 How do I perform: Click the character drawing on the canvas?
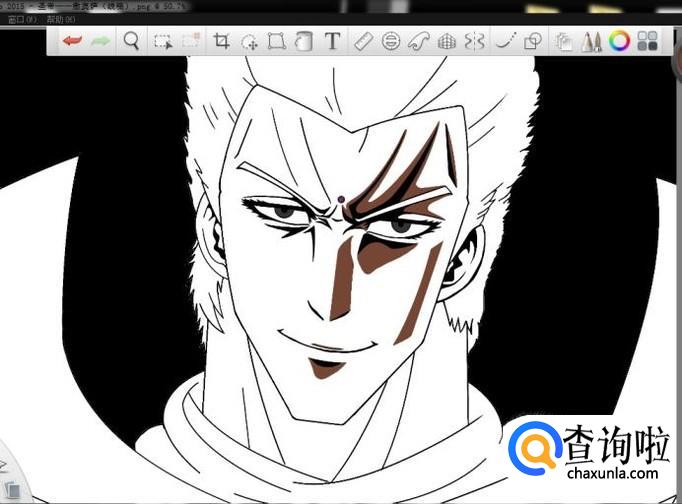pos(339,278)
